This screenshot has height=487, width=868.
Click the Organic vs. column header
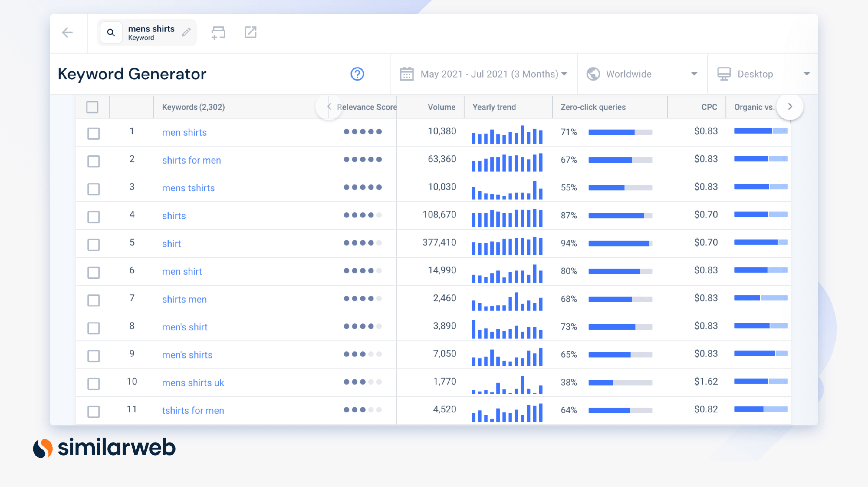(754, 107)
